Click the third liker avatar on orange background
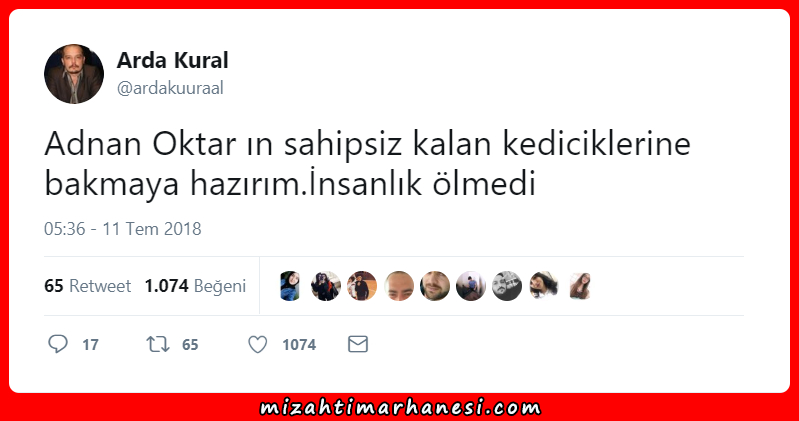 coord(362,286)
